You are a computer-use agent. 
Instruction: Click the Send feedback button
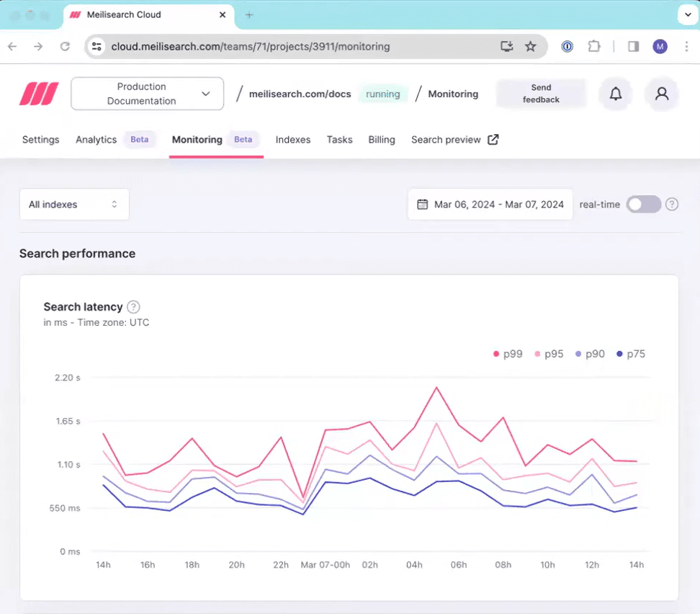(x=541, y=94)
